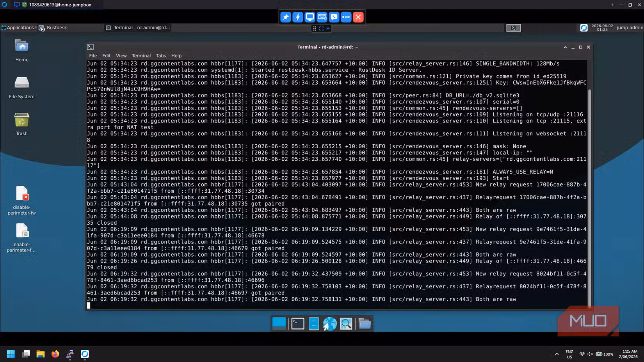Launch the terminal emulator from the dock
This screenshot has height=362, width=644.
(x=298, y=324)
